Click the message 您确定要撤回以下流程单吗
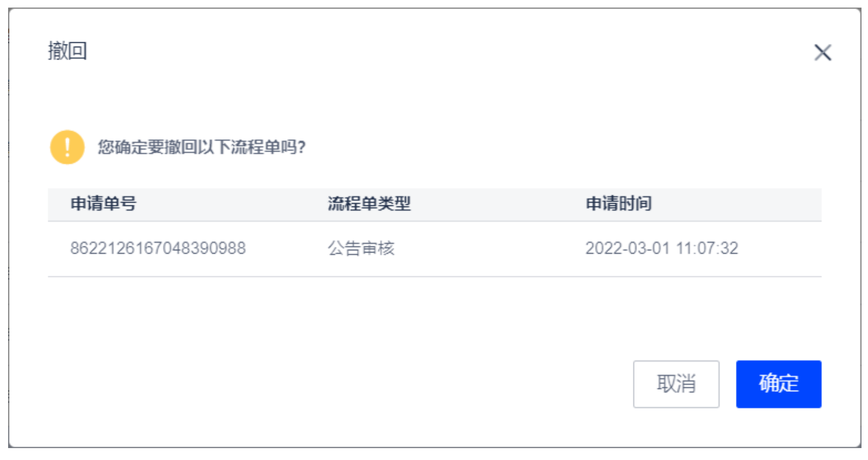 tap(197, 147)
